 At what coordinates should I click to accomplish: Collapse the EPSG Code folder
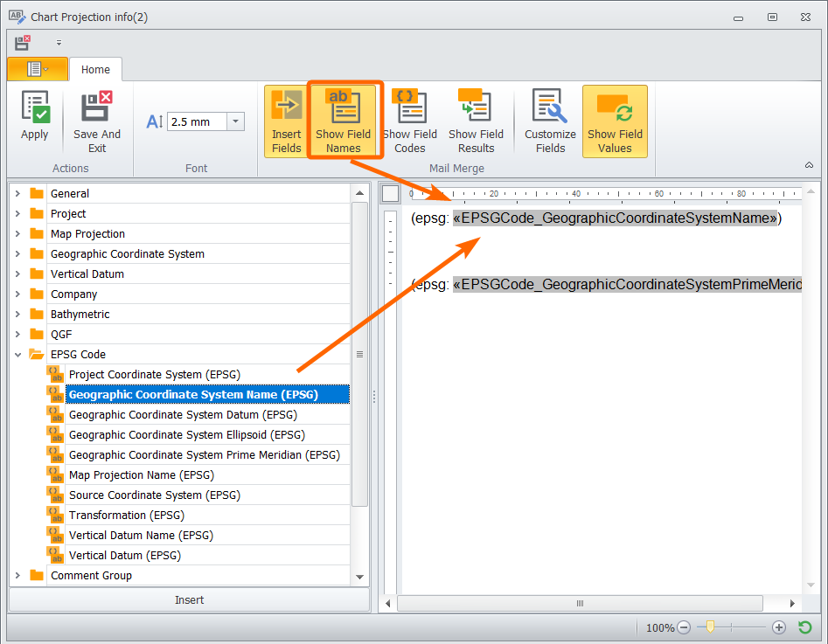[x=18, y=355]
